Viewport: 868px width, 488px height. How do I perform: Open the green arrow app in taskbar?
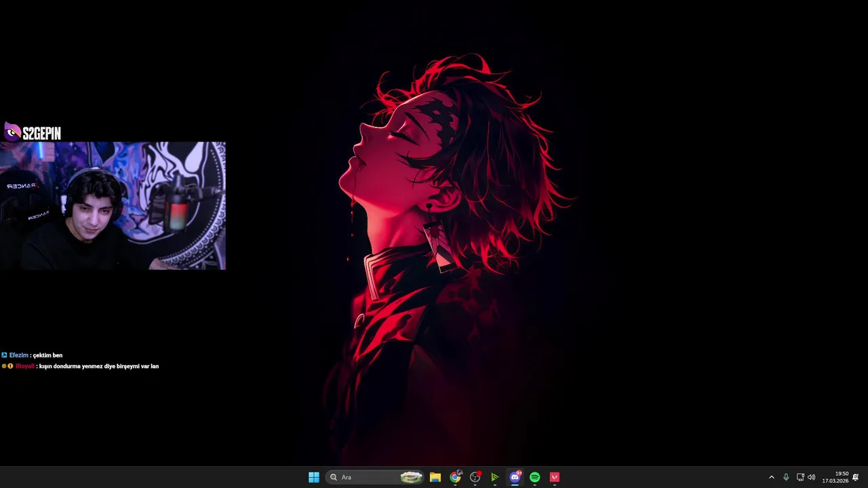click(x=495, y=477)
